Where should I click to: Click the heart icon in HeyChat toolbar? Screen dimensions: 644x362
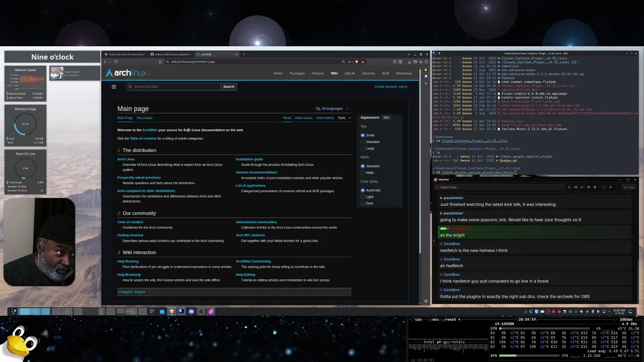point(589,187)
